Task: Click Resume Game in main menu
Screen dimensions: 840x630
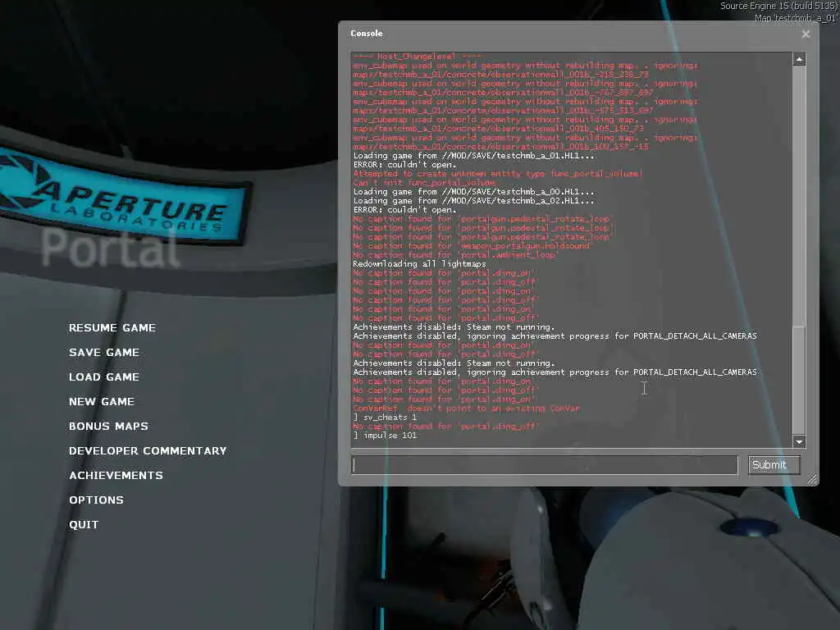Action: tap(112, 328)
